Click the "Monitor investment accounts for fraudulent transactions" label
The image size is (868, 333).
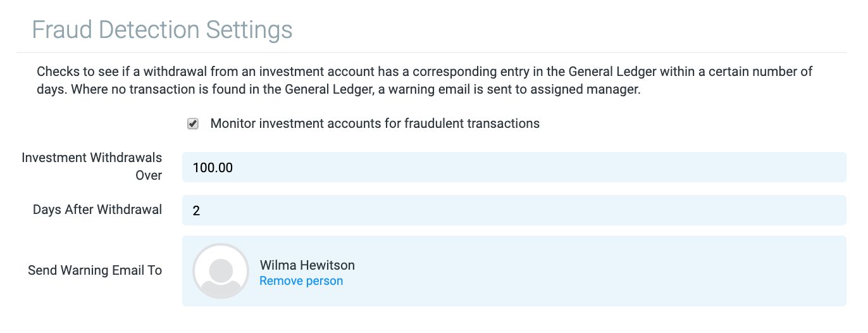pyautogui.click(x=375, y=124)
